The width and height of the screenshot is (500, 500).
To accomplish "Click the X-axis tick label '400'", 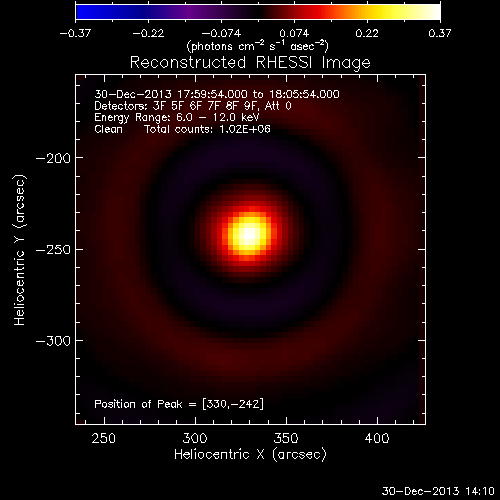I will click(377, 438).
